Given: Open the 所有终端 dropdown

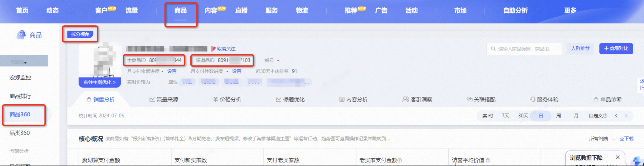Looking at the screenshot, I should [602, 139].
